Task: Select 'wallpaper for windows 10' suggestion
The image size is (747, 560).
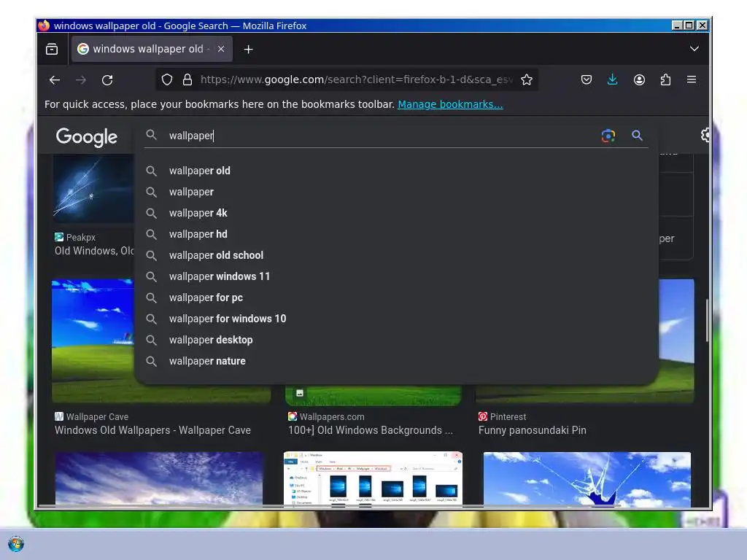Action: [396, 319]
